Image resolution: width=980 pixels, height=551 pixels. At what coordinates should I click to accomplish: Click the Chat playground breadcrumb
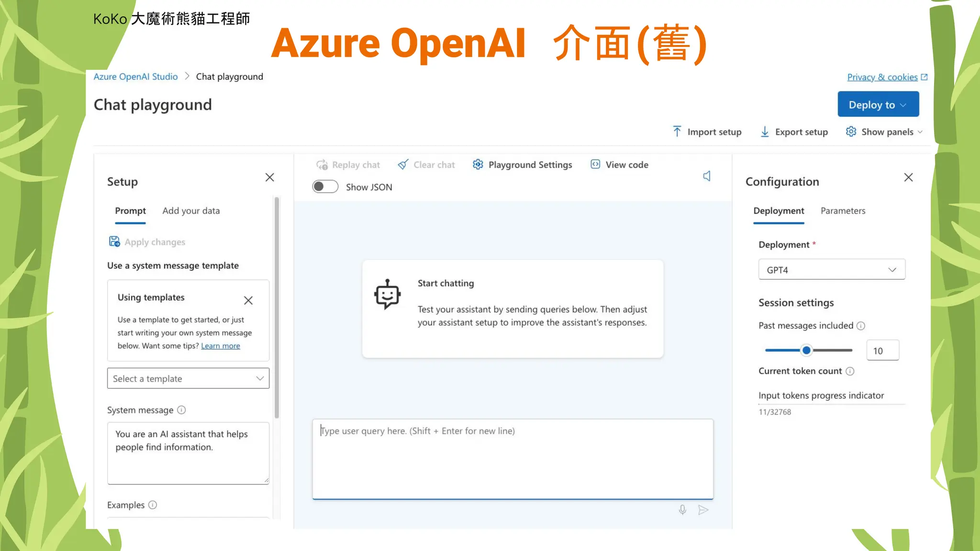click(x=229, y=77)
